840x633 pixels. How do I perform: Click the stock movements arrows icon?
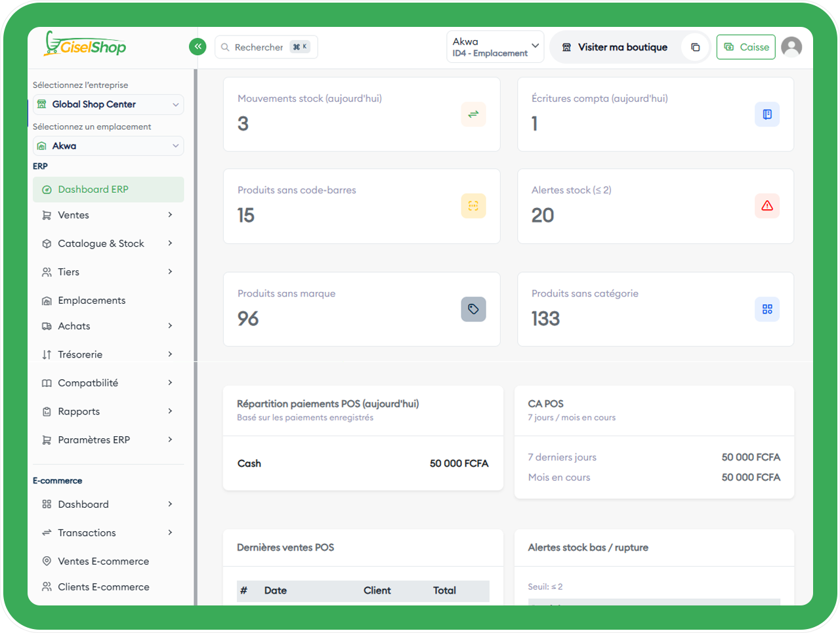(473, 114)
